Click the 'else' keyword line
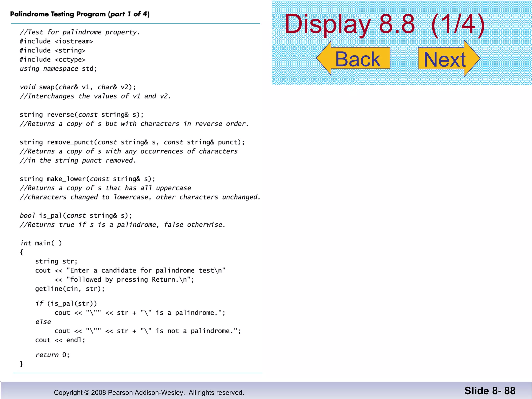Screen dimensions: 532x399 tap(43, 322)
